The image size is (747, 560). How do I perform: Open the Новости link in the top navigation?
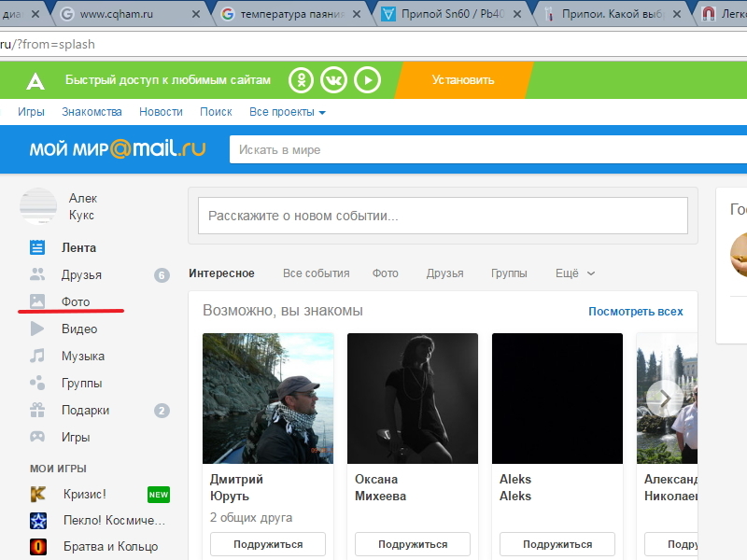pos(161,112)
